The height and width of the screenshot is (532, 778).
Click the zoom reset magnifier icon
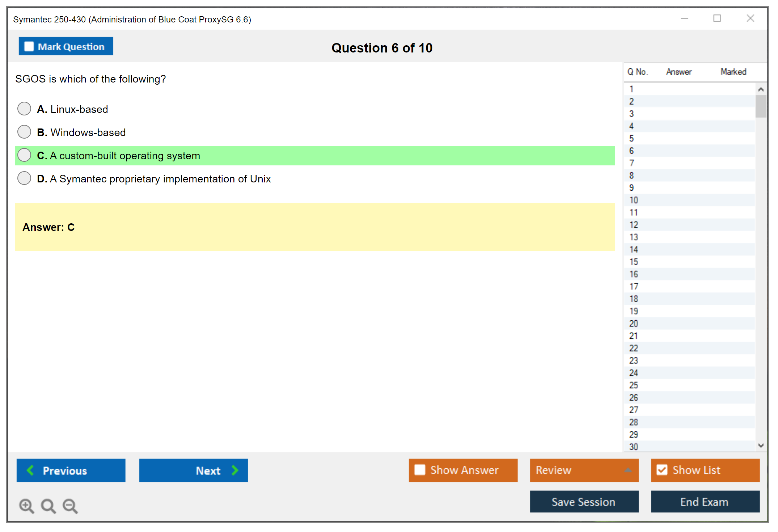click(x=48, y=506)
